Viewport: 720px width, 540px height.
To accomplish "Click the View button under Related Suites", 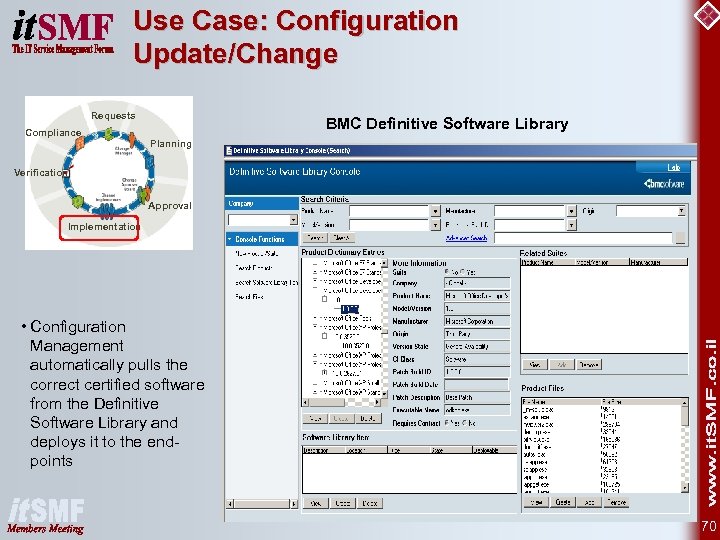I will tap(535, 365).
